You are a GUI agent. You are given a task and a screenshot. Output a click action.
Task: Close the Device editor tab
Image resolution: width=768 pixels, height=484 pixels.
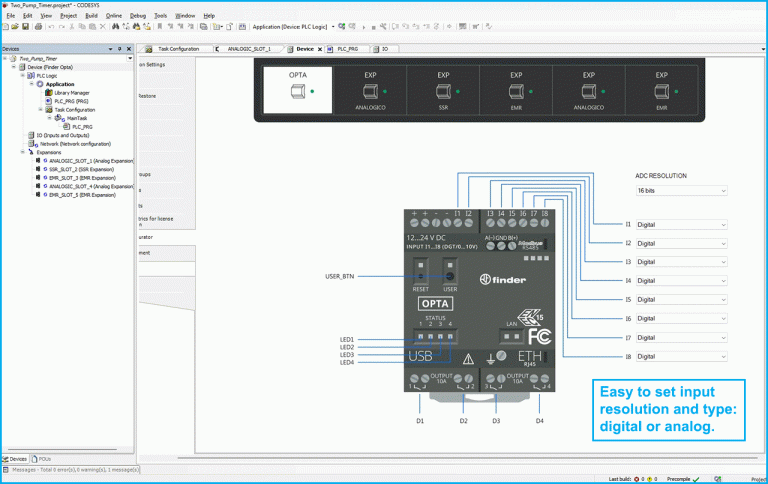pos(320,49)
